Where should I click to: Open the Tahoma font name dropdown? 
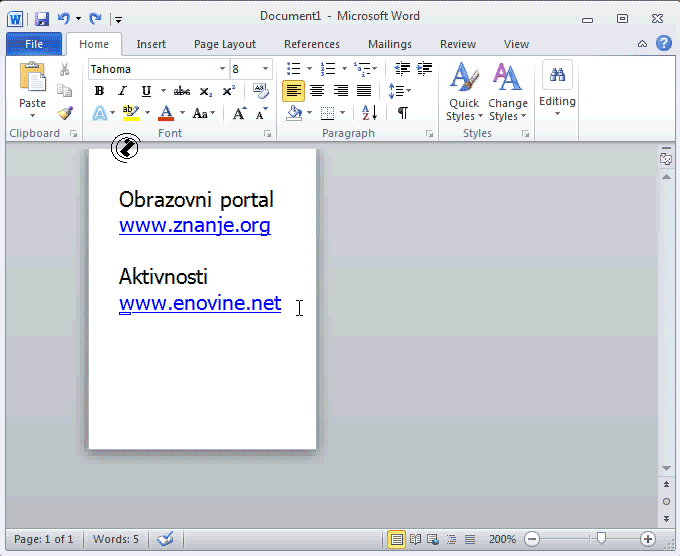(222, 69)
